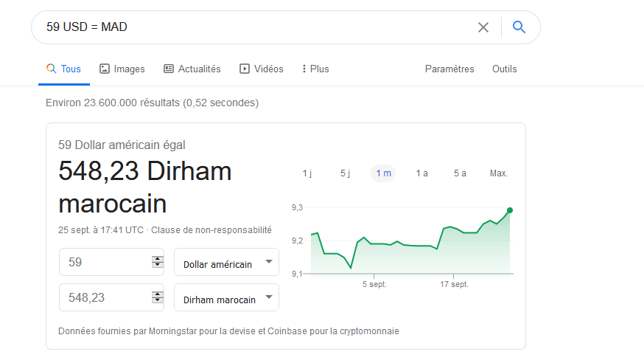Expand the Plus menu
Viewport: 644px width, 363px height.
point(315,69)
